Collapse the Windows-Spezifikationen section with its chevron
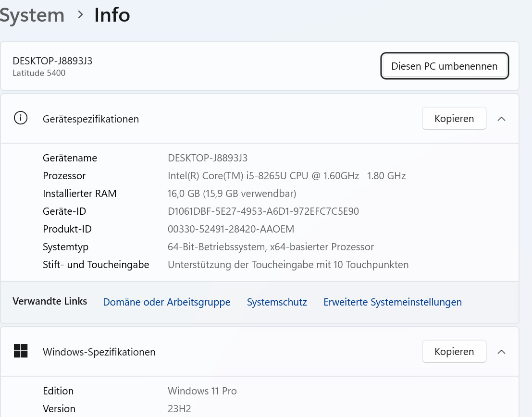Screen dimensions: 532x417 click(501, 352)
